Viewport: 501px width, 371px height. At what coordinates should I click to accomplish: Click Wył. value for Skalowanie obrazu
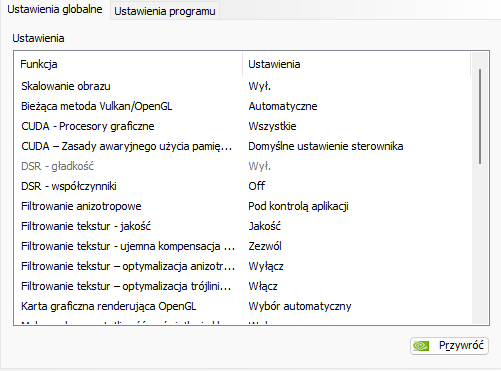click(259, 86)
